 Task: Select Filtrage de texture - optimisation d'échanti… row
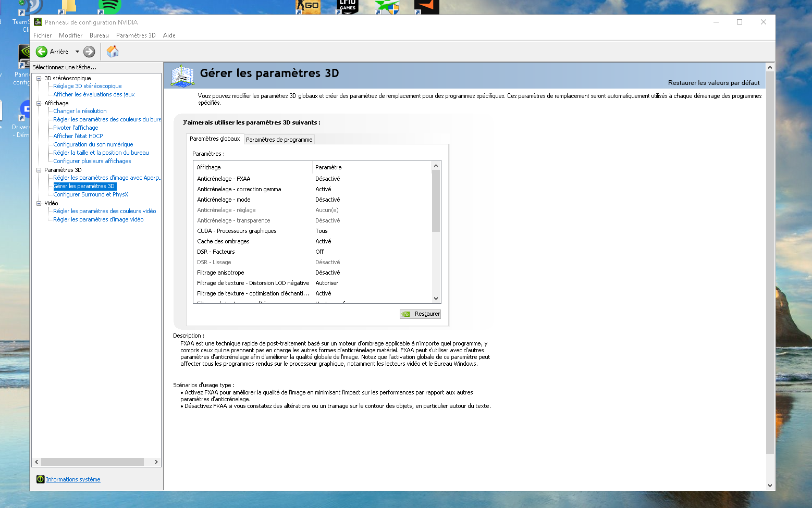[x=313, y=293]
